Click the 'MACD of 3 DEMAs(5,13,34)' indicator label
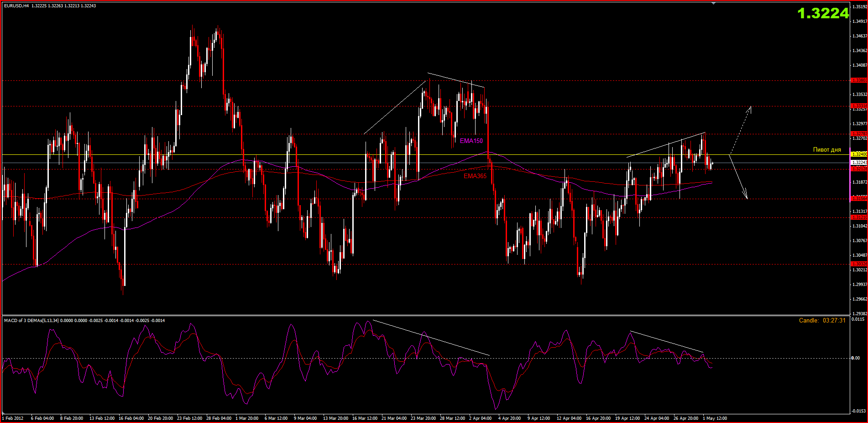Image resolution: width=868 pixels, height=423 pixels. tap(31, 320)
